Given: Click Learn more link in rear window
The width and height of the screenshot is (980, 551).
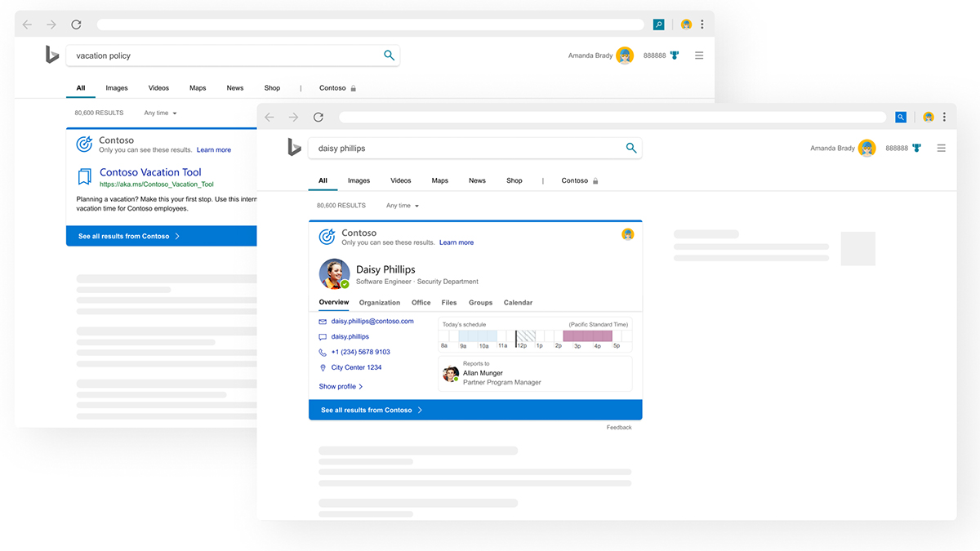Looking at the screenshot, I should coord(214,150).
